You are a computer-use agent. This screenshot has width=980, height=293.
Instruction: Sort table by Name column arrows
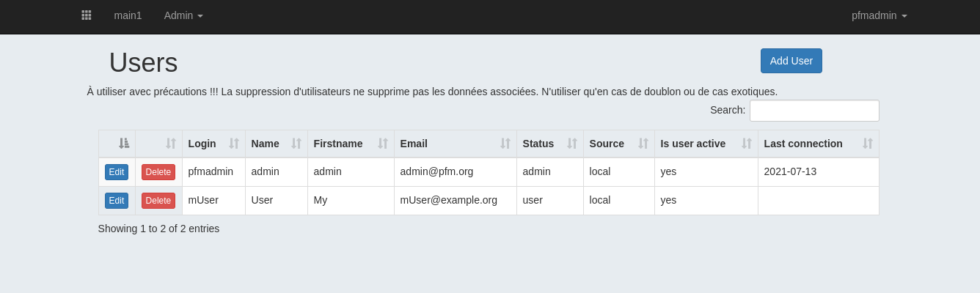(x=296, y=144)
